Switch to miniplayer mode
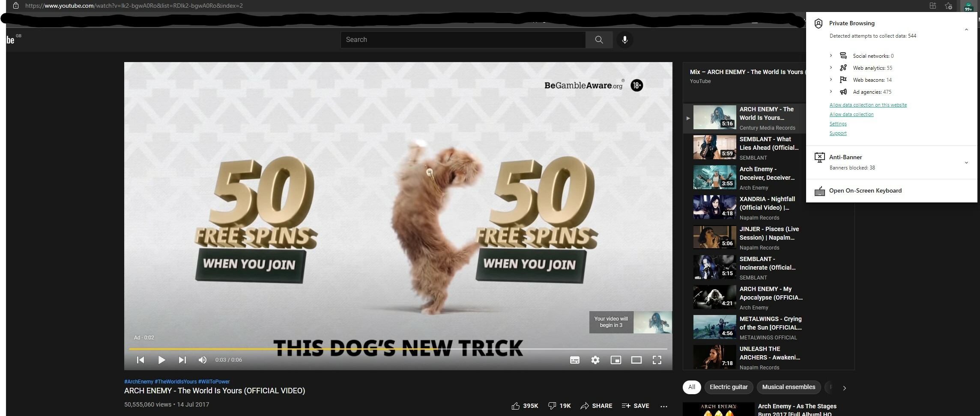The height and width of the screenshot is (416, 980). 616,360
